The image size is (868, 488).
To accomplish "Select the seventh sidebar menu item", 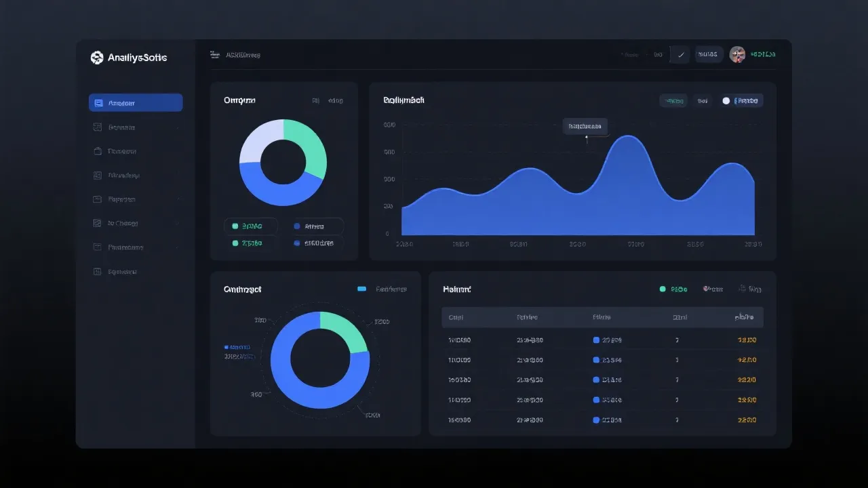I will click(125, 247).
